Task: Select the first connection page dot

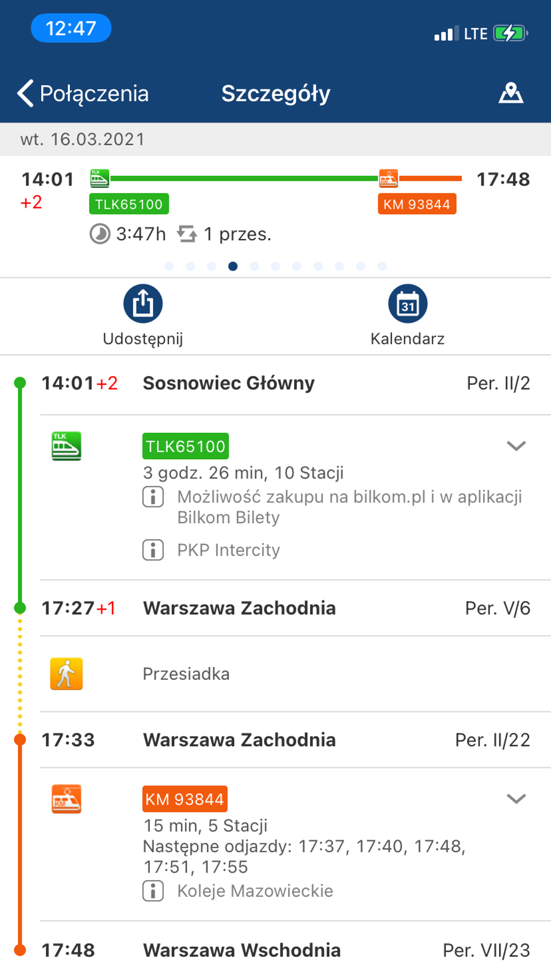Action: (x=169, y=266)
